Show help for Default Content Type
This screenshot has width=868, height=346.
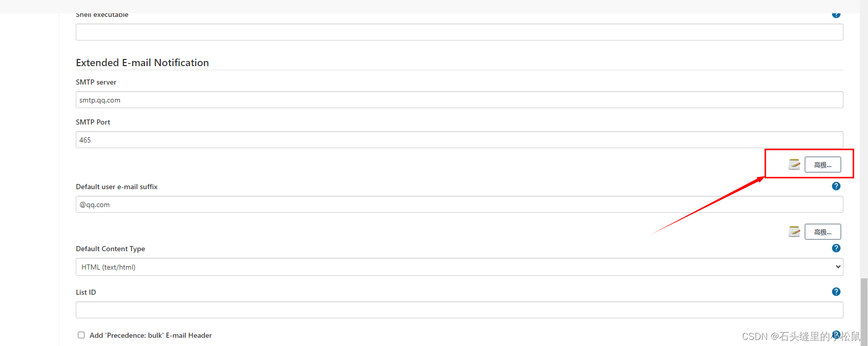point(836,248)
